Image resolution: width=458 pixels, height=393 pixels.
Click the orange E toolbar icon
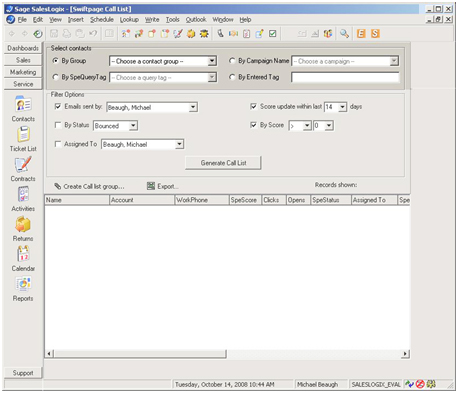(x=361, y=33)
